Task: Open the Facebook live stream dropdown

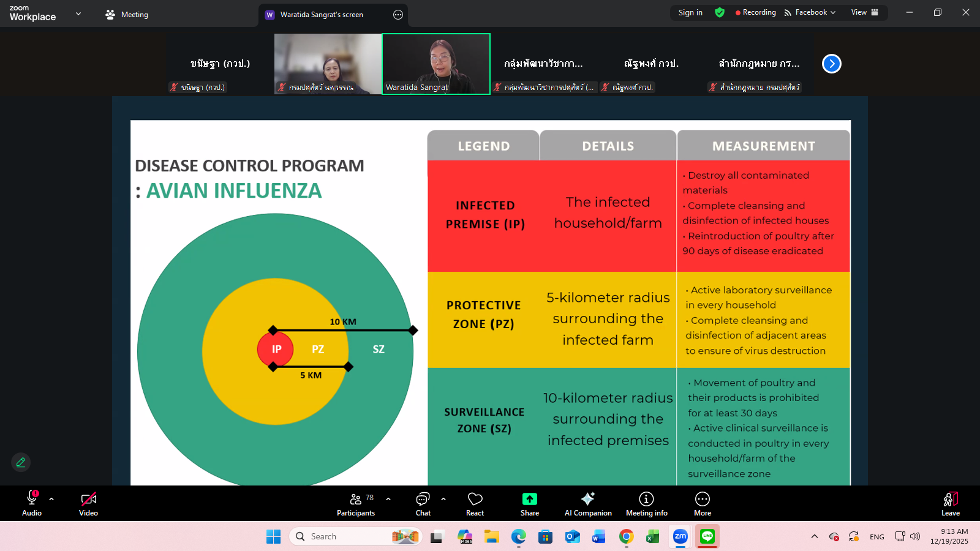Action: click(x=810, y=12)
